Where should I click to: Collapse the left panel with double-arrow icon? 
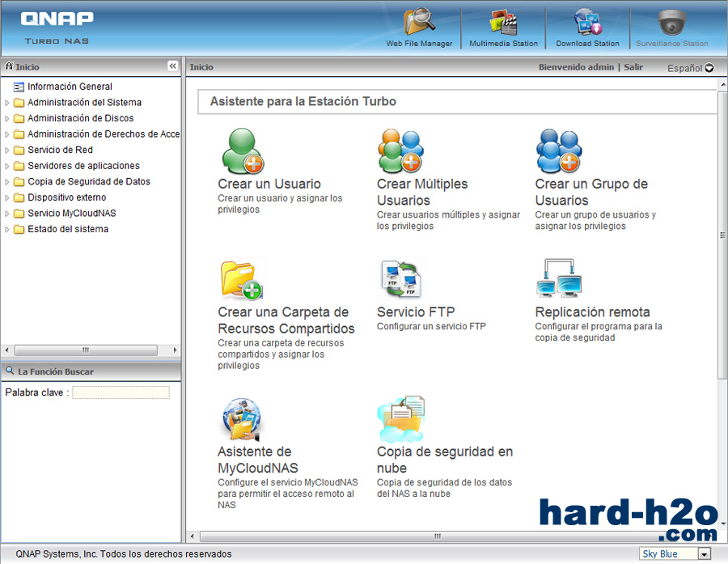tap(173, 66)
